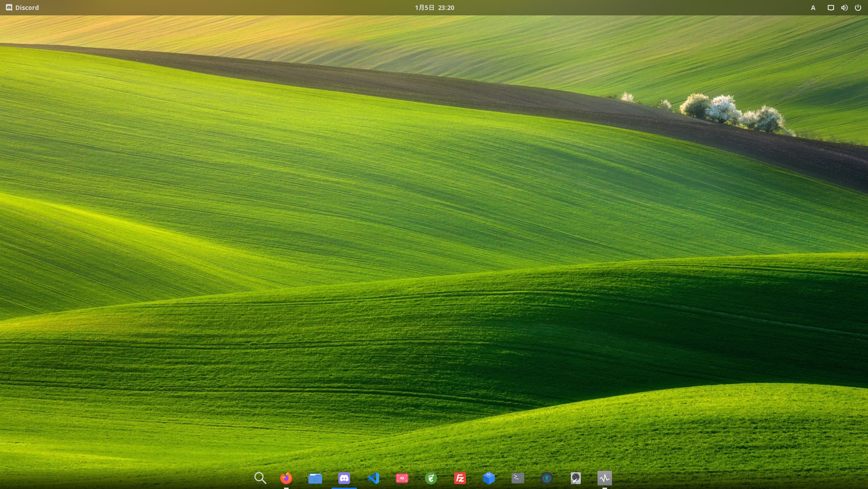868x489 pixels.
Task: Start the screen recorder app
Action: (x=402, y=478)
